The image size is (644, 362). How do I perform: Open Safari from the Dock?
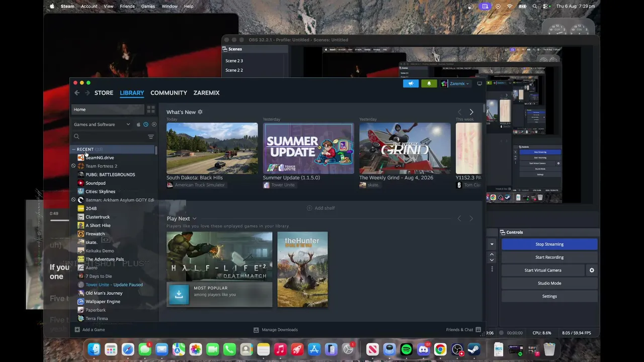click(128, 349)
